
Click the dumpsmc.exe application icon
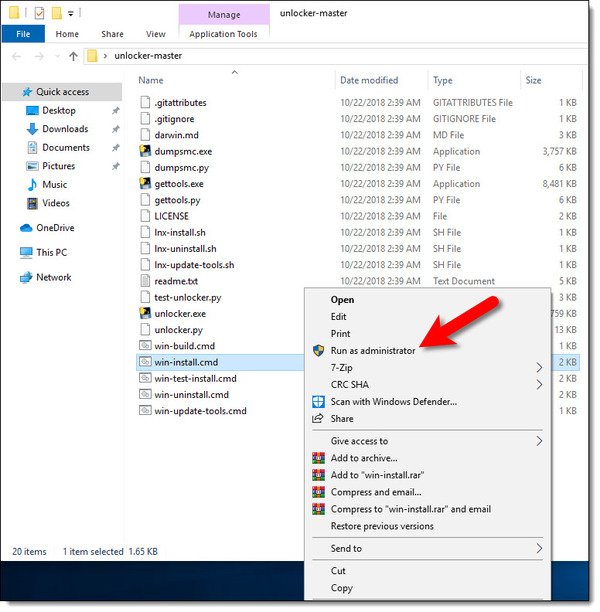[145, 151]
